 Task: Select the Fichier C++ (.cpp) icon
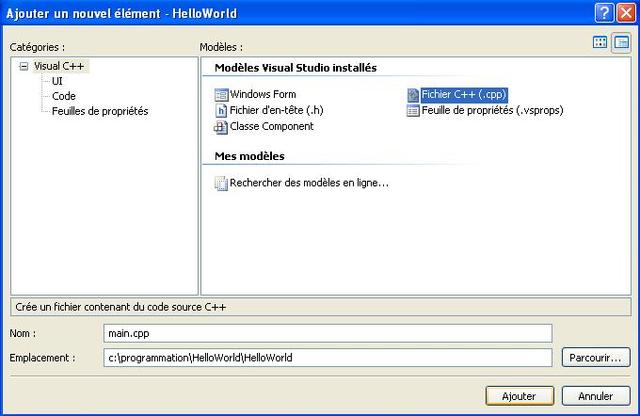coord(413,95)
